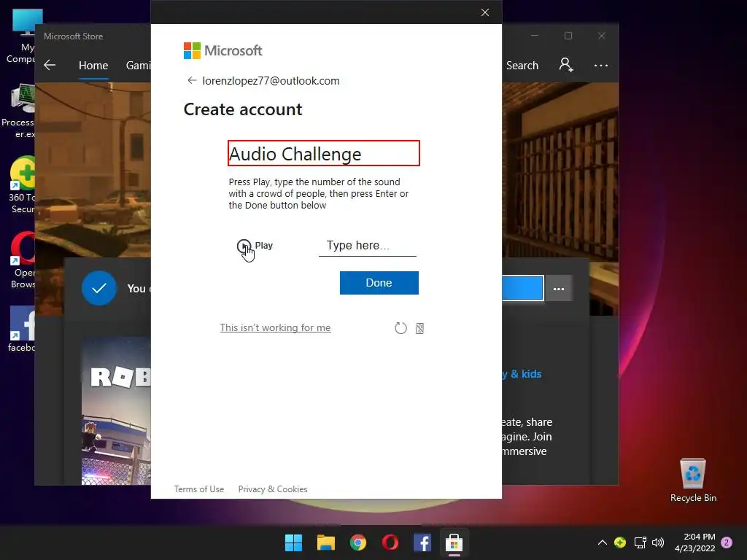Open network settings tray icon
The height and width of the screenshot is (560, 747).
pos(640,542)
